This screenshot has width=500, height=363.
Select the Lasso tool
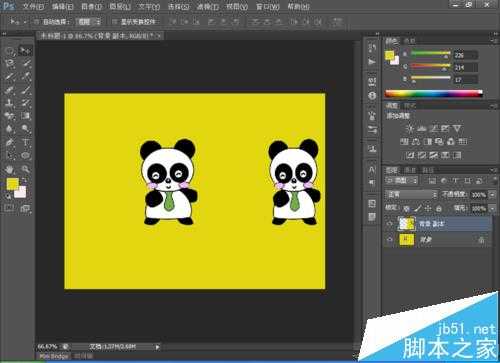point(10,63)
